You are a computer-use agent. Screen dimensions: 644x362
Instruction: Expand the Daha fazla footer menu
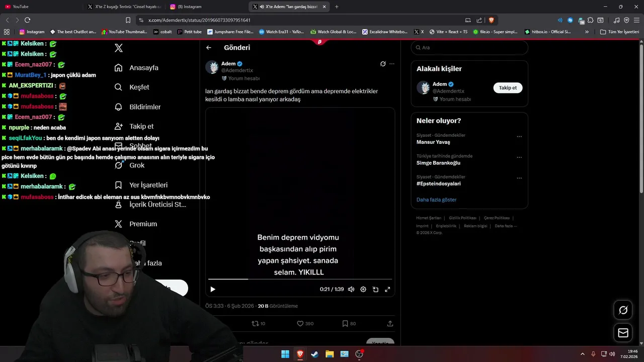(x=506, y=226)
